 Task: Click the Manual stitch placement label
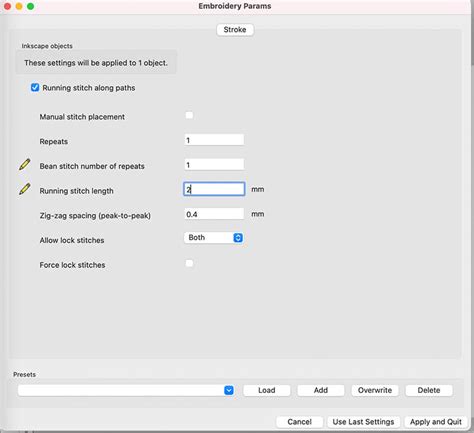coord(82,117)
